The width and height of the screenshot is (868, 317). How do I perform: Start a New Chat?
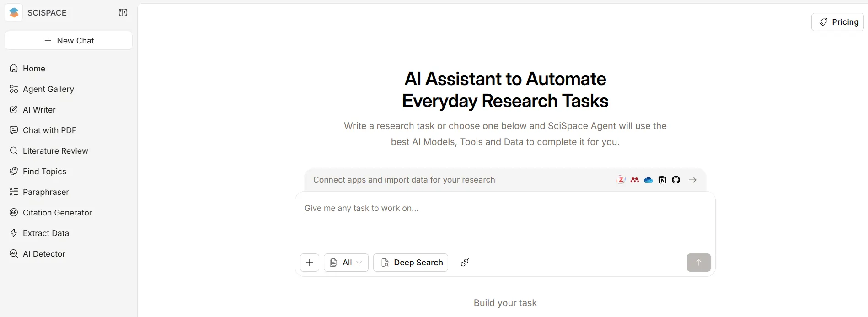point(69,41)
